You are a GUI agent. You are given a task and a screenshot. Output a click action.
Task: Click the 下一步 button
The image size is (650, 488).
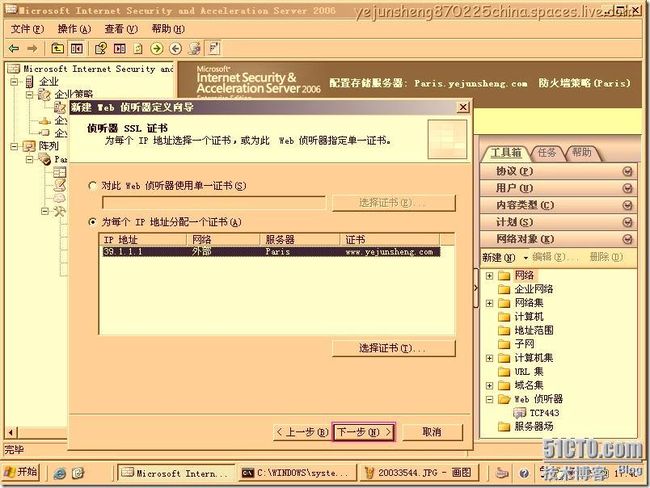tap(364, 432)
